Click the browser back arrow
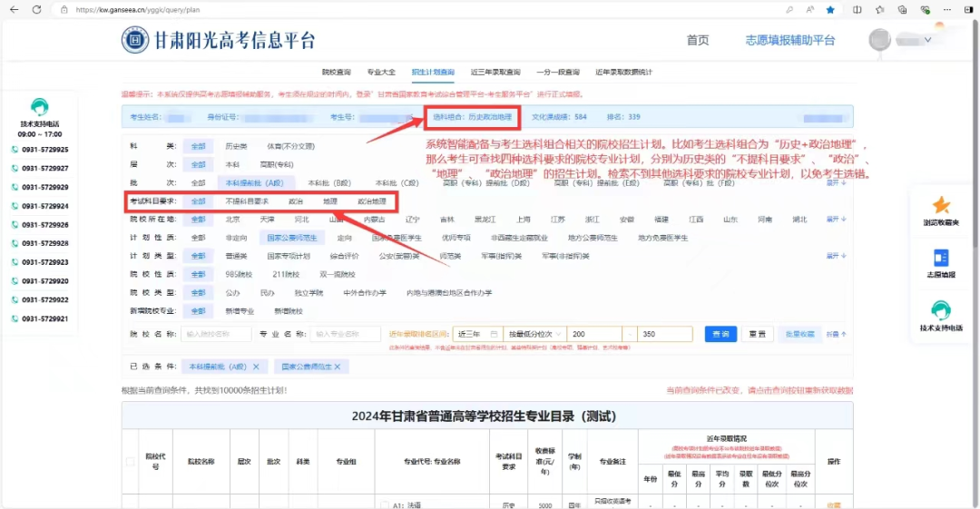980x509 pixels. click(14, 9)
